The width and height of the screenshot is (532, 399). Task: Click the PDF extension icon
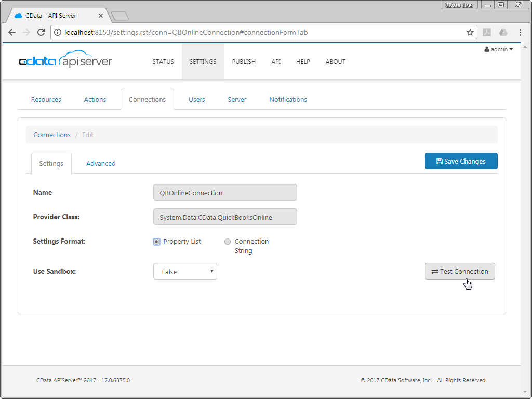(487, 32)
